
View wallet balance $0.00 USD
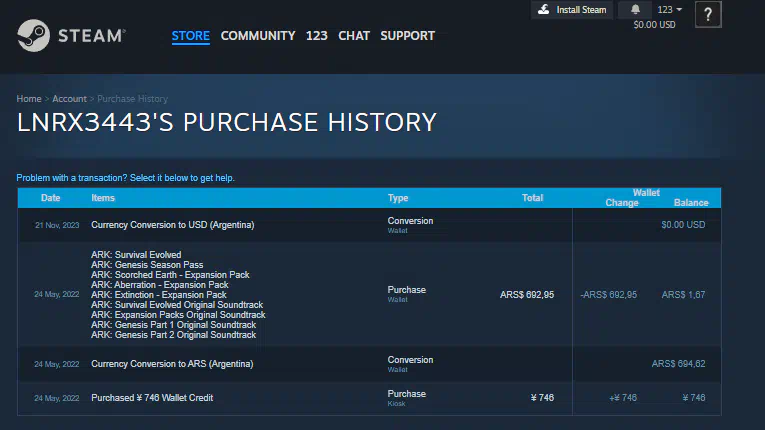coord(654,25)
